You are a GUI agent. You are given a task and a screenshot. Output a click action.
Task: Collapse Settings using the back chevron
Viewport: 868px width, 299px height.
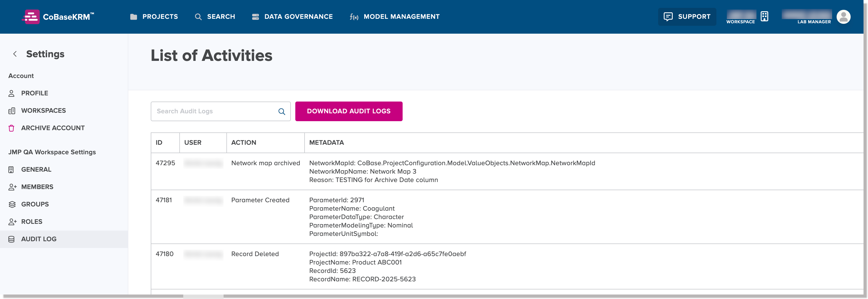click(15, 54)
